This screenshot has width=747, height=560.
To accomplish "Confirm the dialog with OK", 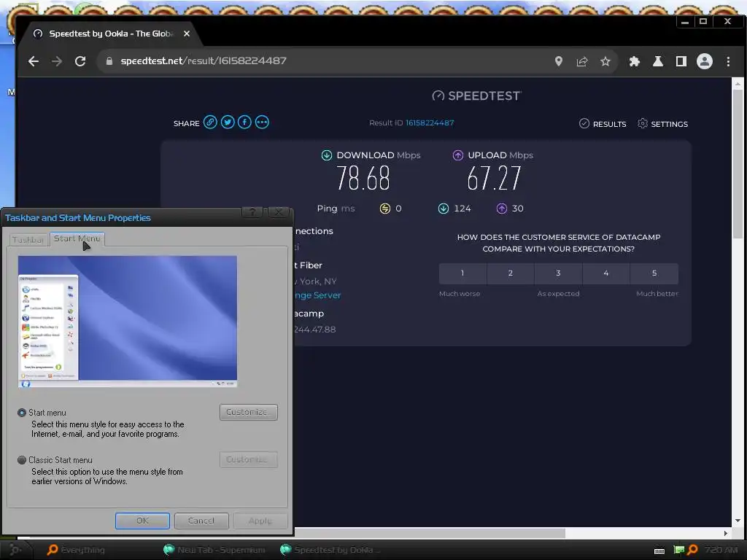I will point(142,521).
